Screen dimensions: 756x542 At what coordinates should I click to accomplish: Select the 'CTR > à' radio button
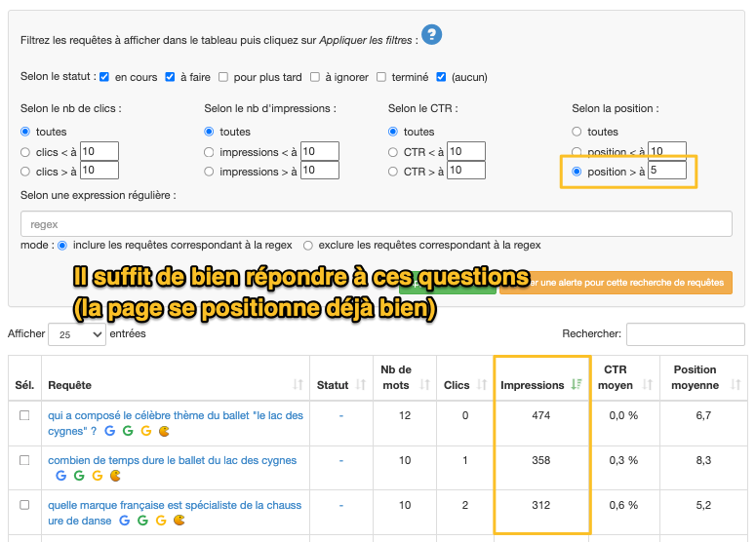tap(393, 172)
